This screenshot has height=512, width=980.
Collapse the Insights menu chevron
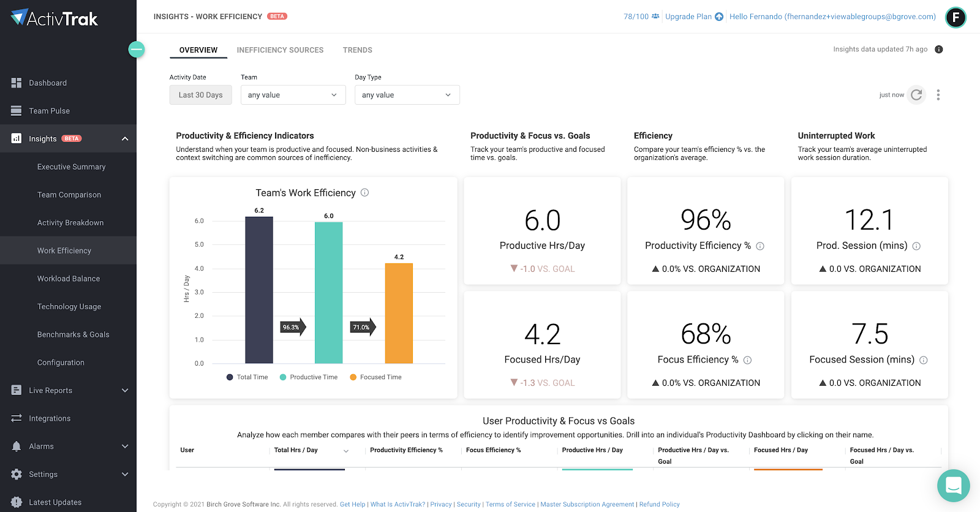pyautogui.click(x=125, y=139)
